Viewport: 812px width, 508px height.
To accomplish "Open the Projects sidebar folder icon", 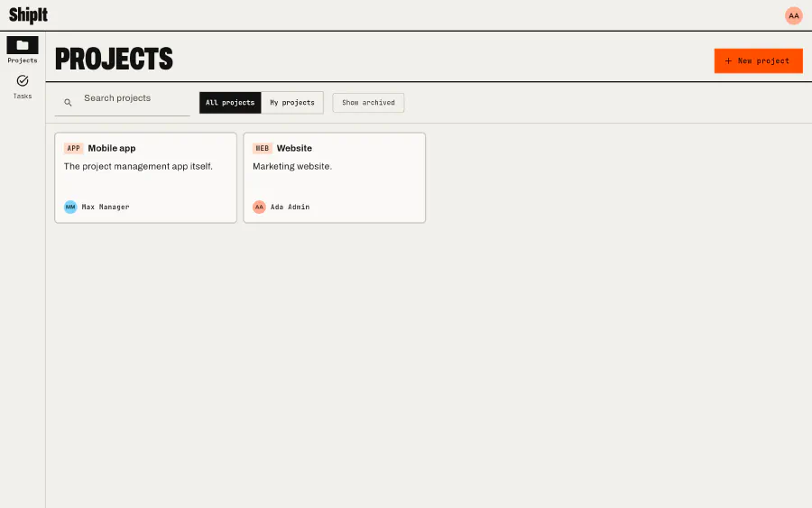I will (x=23, y=45).
